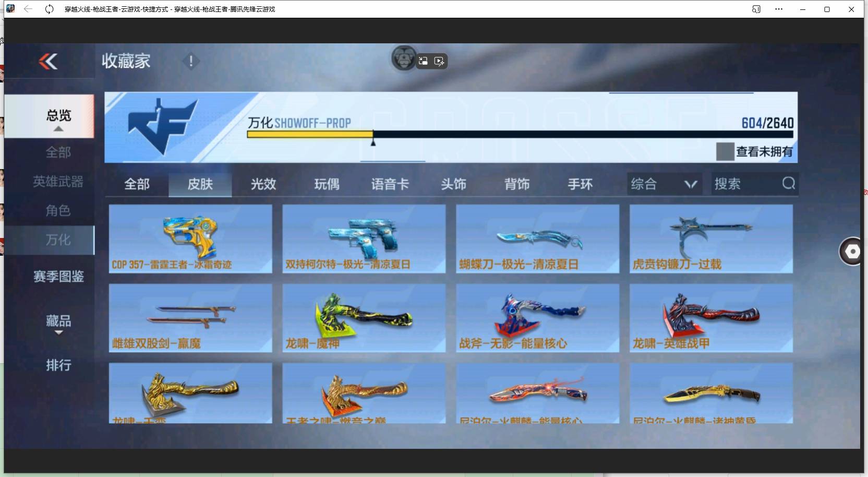868x477 pixels.
Task: Switch to the 光效 tab
Action: 263,184
